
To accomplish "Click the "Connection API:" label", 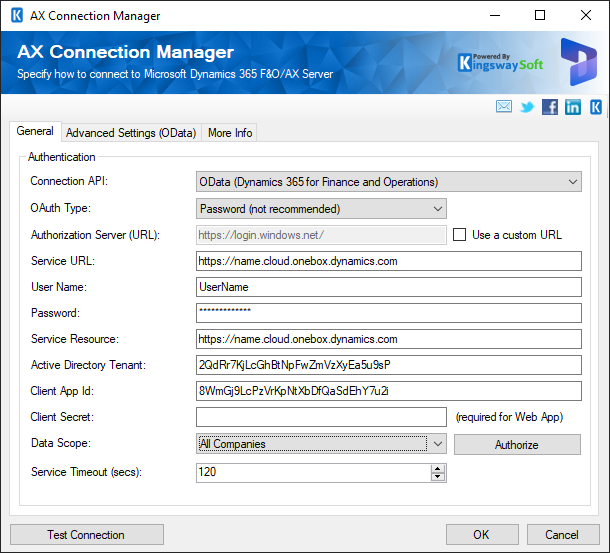I will point(69,181).
